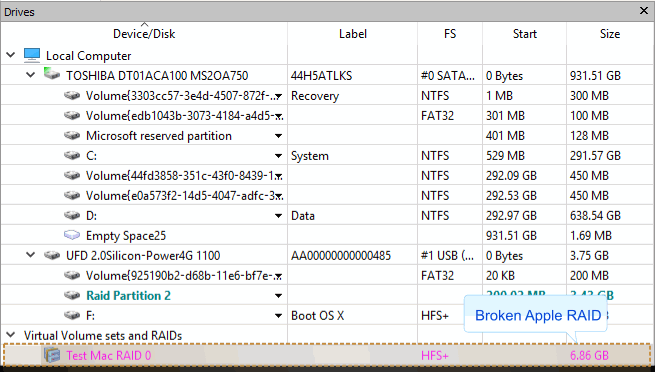Click the Local Computer monitor icon
This screenshot has height=372, width=655.
coord(32,55)
